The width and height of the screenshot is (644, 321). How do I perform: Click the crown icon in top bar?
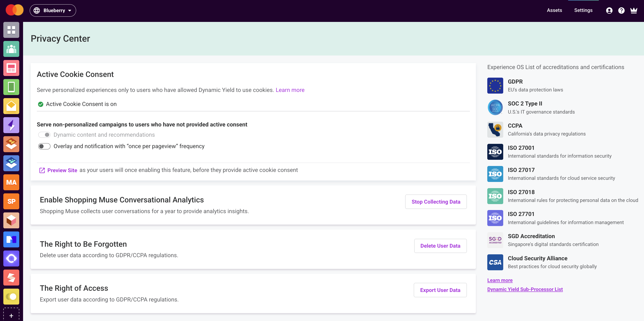(x=634, y=10)
